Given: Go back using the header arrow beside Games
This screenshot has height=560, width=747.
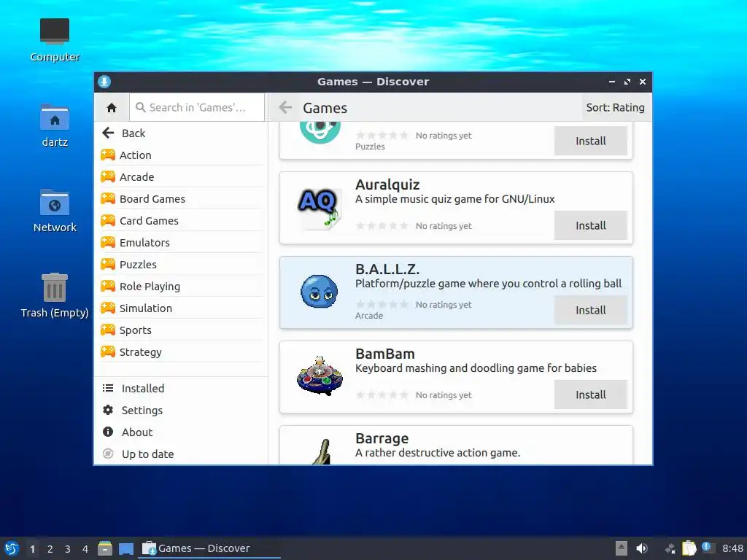Looking at the screenshot, I should click(x=285, y=108).
